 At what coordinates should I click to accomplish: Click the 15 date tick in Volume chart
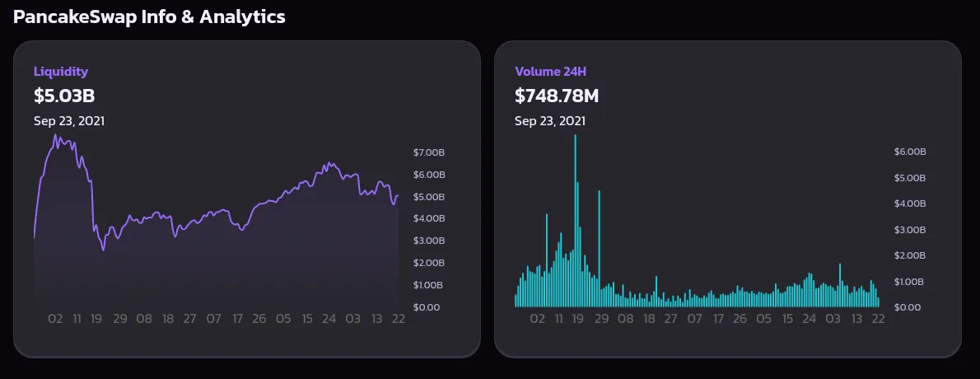click(x=787, y=318)
